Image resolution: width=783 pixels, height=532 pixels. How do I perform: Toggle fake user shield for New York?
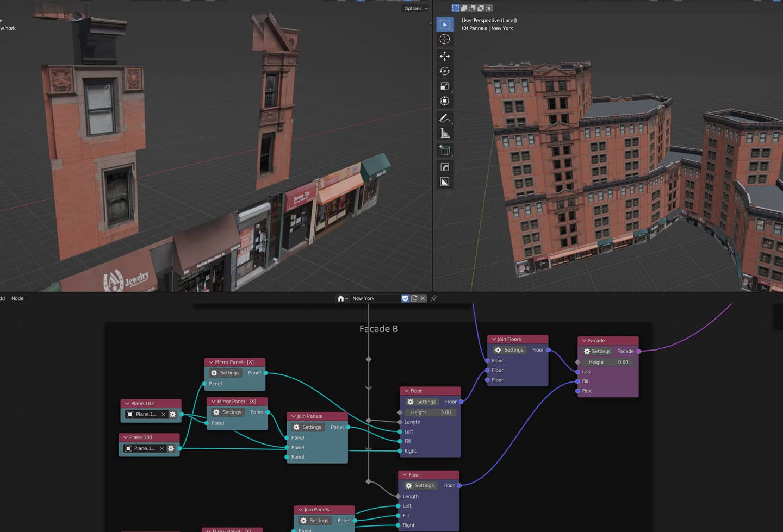tap(405, 298)
